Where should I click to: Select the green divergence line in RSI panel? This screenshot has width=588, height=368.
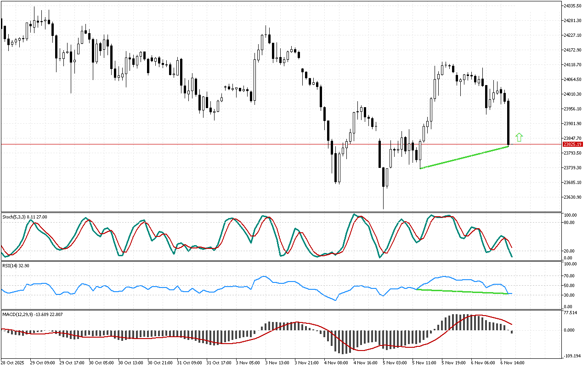pyautogui.click(x=464, y=291)
